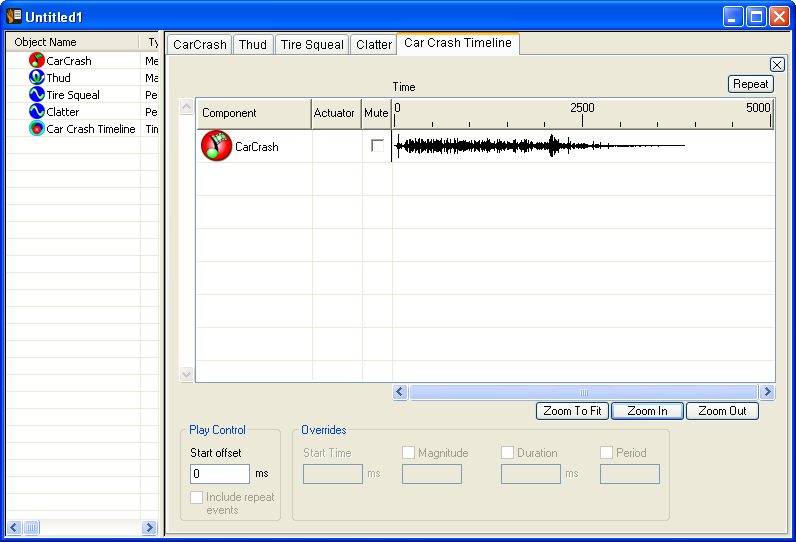Screen dimensions: 796x542
Task: Maximize the Untitled1 window
Action: click(x=756, y=17)
